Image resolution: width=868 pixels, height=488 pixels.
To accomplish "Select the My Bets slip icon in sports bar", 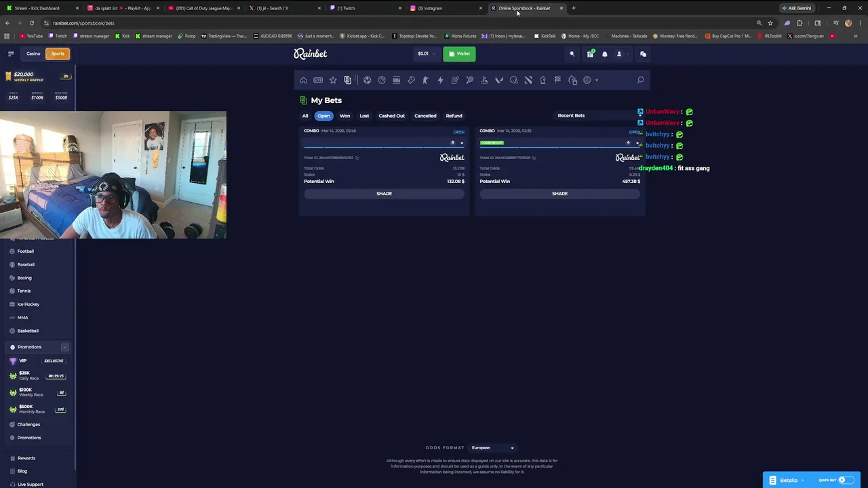I will [348, 80].
